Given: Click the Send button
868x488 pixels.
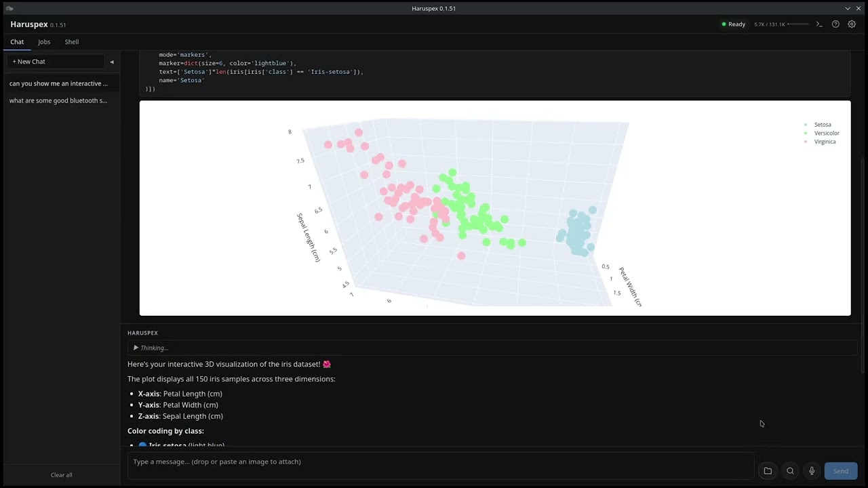Looking at the screenshot, I should tap(841, 471).
